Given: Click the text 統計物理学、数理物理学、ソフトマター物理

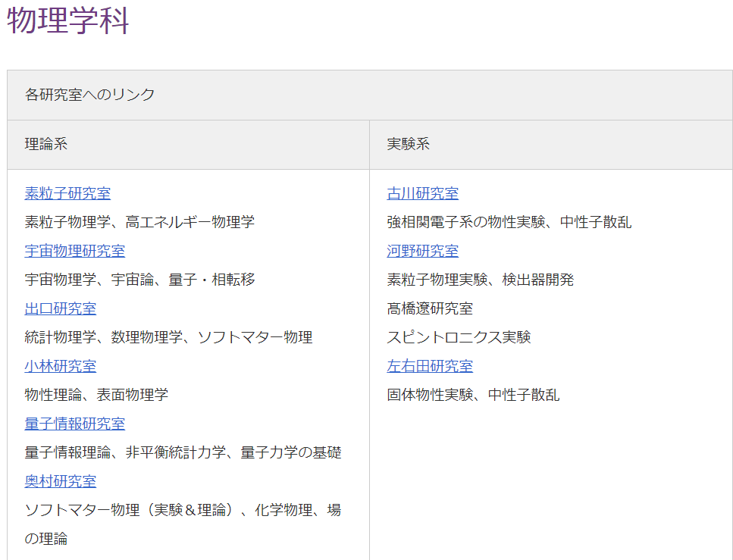Looking at the screenshot, I should 169,337.
